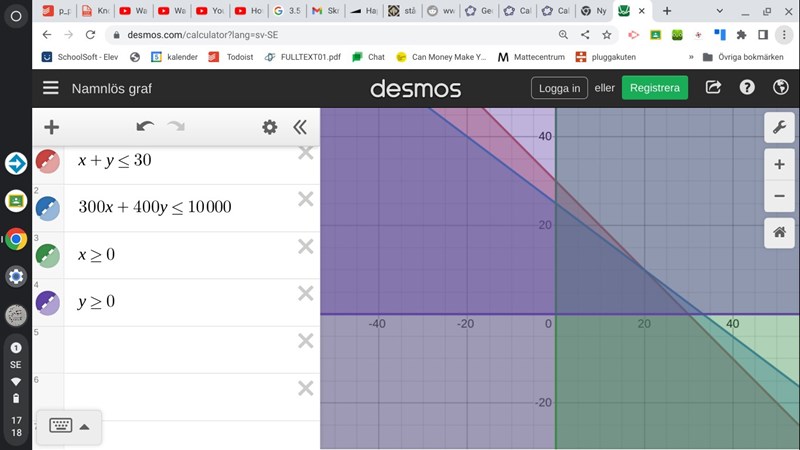Expand the on-screen keyboard
The height and width of the screenshot is (450, 800).
68,426
